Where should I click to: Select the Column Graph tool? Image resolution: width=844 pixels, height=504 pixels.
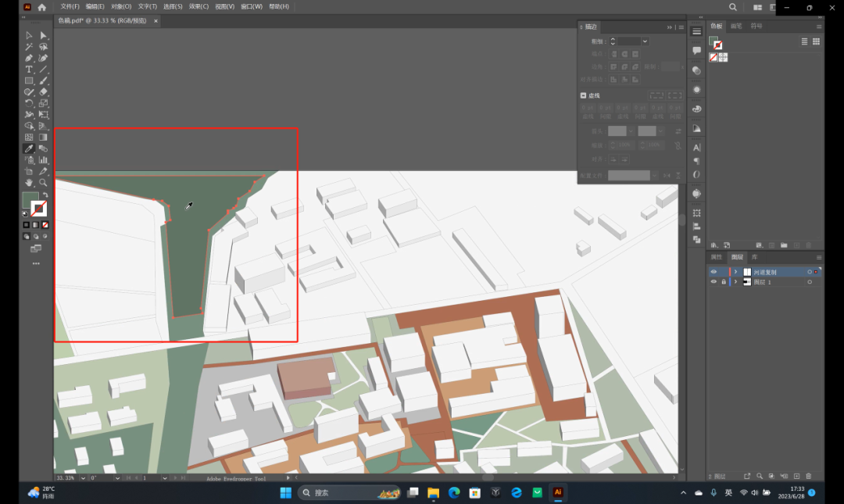(x=44, y=160)
